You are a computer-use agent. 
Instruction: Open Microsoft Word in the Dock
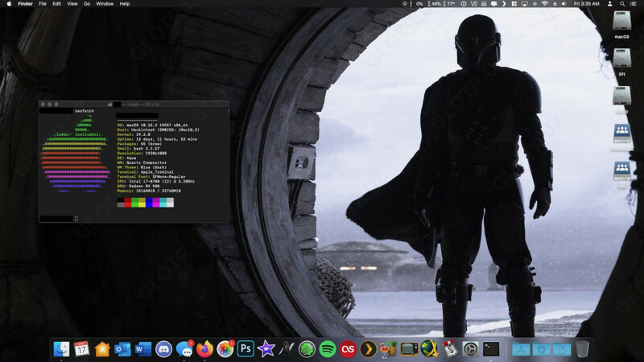point(143,349)
